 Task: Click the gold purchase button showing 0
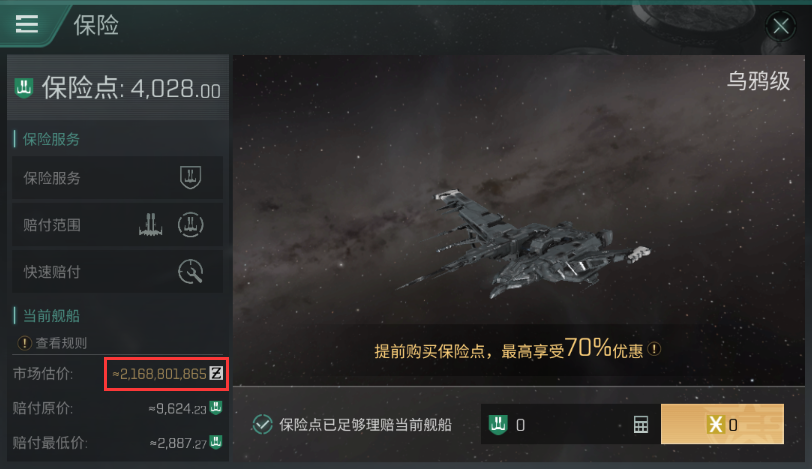[722, 424]
